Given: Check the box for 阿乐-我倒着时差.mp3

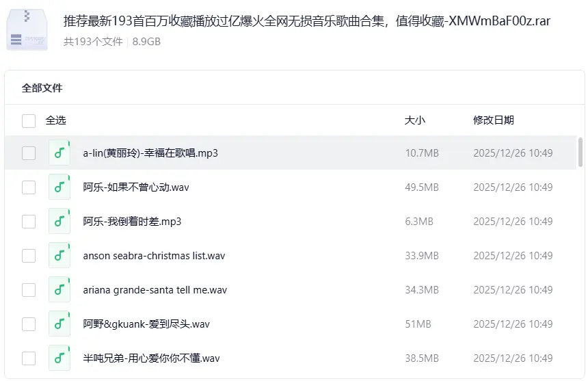Looking at the screenshot, I should 29,221.
